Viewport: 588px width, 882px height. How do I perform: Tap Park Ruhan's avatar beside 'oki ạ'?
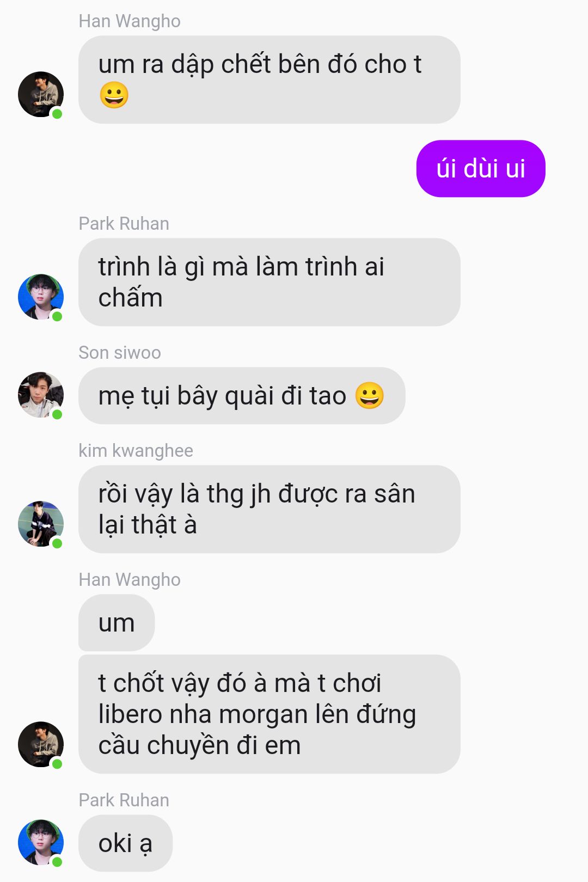tap(41, 842)
